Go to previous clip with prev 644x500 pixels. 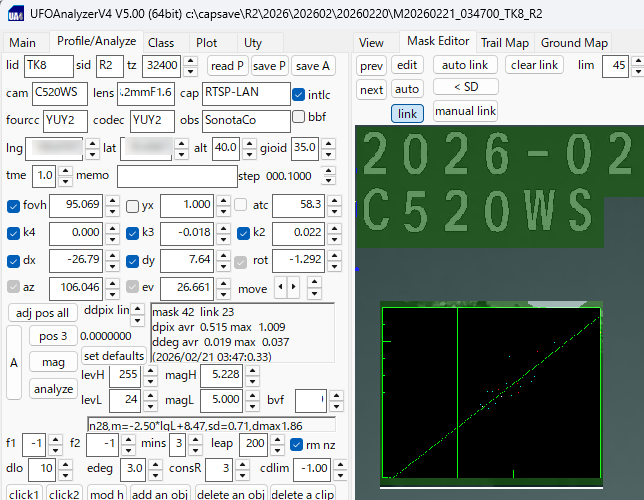pos(371,66)
